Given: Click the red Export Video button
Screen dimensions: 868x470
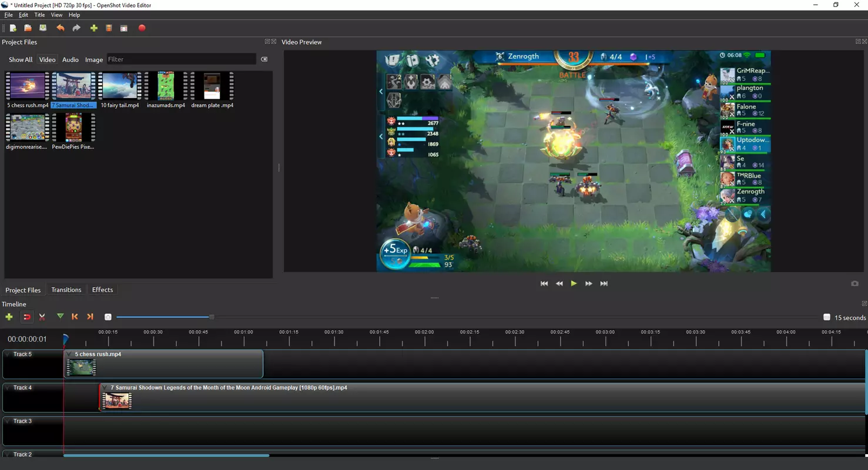Looking at the screenshot, I should pyautogui.click(x=142, y=28).
